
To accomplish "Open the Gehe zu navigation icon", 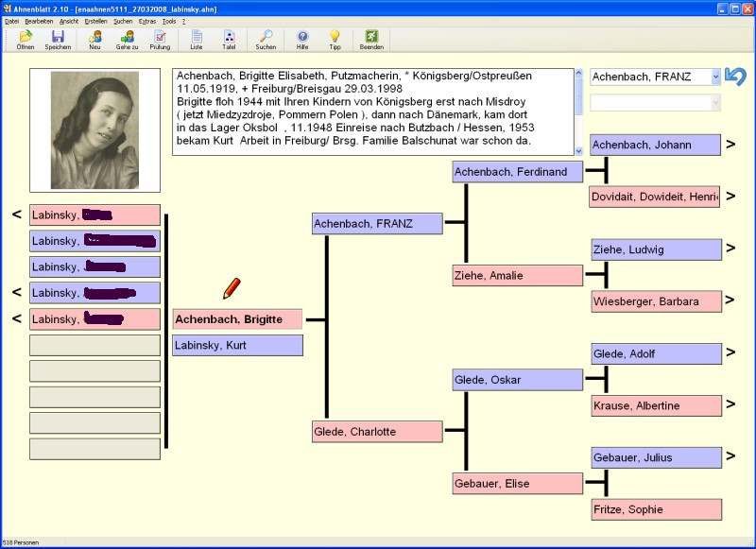I will (x=127, y=36).
